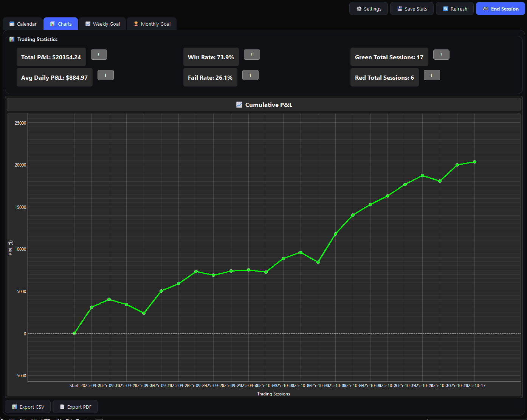
Task: Show info for Win Rate stat
Action: 252,55
